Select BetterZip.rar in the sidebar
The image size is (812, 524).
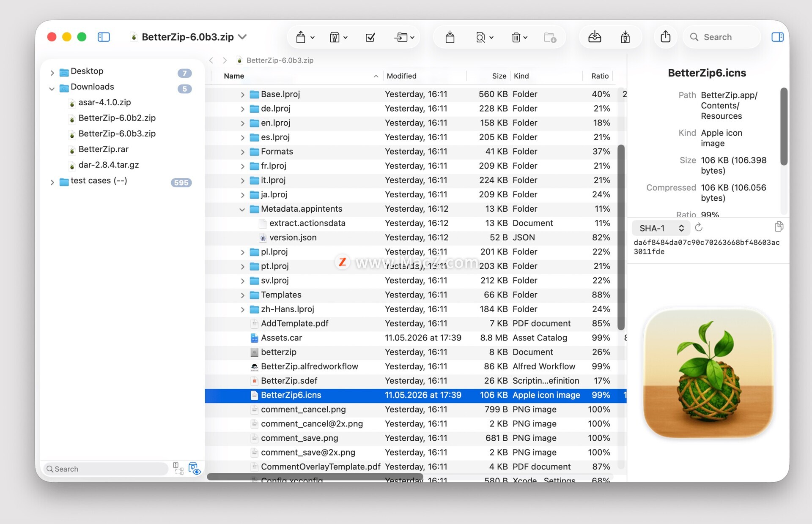(x=103, y=149)
